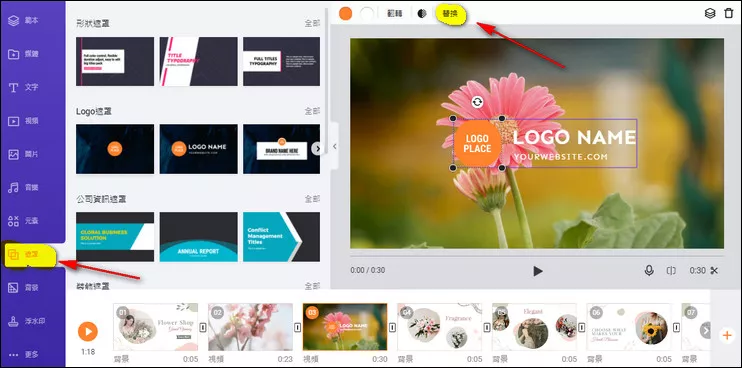
Task: Pick the white color swatch in toolbar
Action: click(x=367, y=13)
